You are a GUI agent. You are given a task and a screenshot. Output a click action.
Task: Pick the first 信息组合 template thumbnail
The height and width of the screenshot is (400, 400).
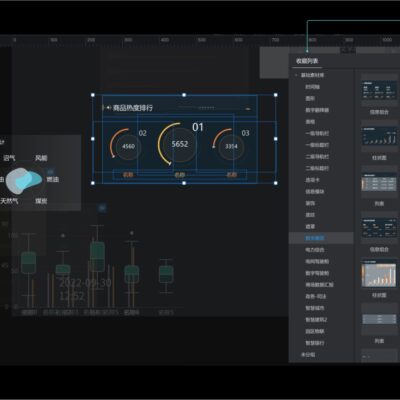tap(379, 90)
